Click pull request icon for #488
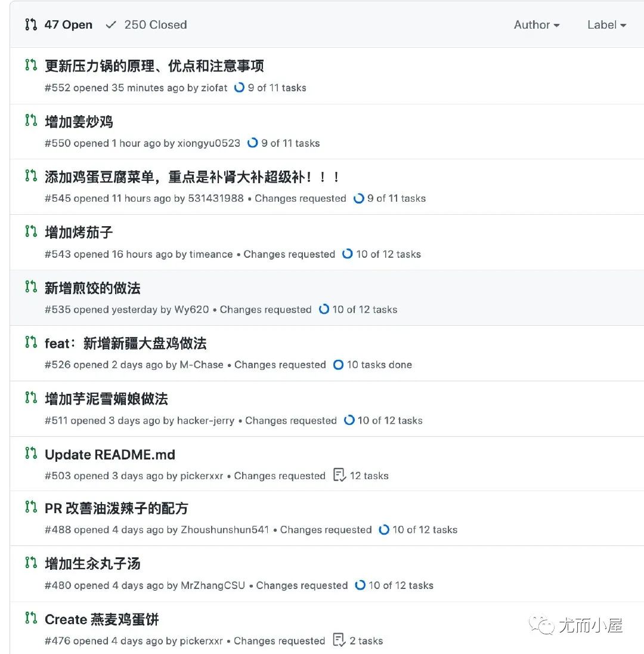644x654 pixels. pos(31,507)
